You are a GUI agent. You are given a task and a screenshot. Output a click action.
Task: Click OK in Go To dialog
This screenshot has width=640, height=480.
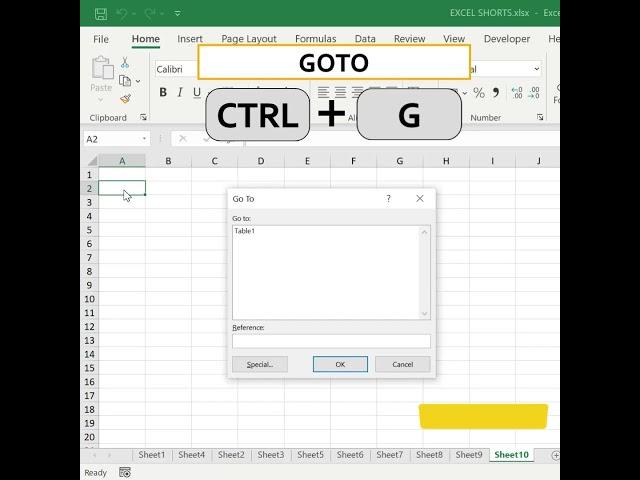tap(340, 364)
